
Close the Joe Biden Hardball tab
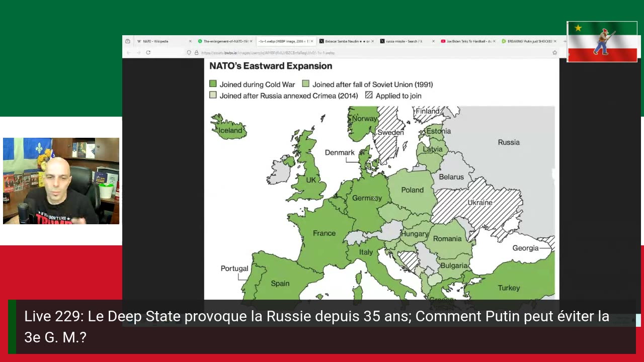(495, 41)
